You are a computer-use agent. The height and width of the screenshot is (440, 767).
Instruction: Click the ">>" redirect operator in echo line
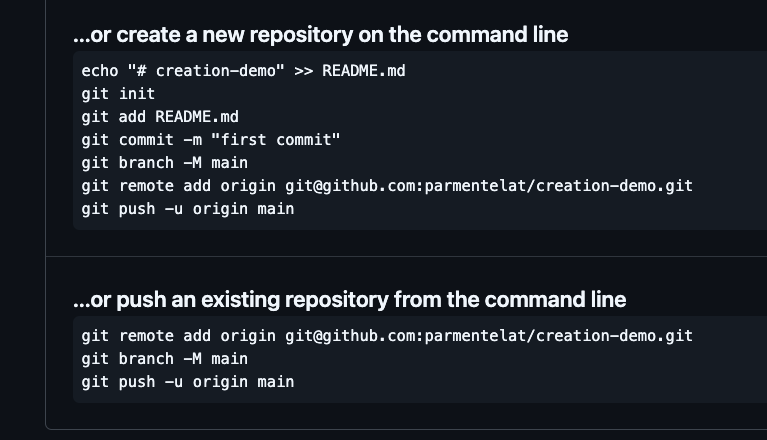pos(303,71)
